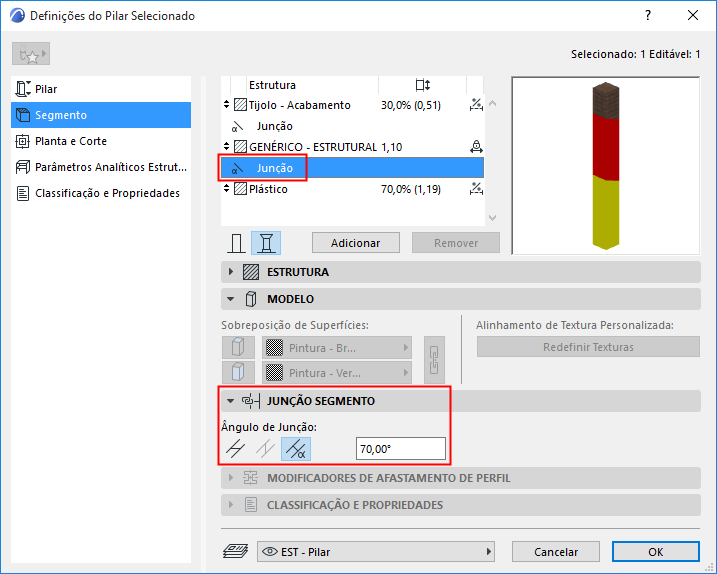This screenshot has height=574, width=717.
Task: Choose perpendicular junction angle icon
Action: pos(235,449)
